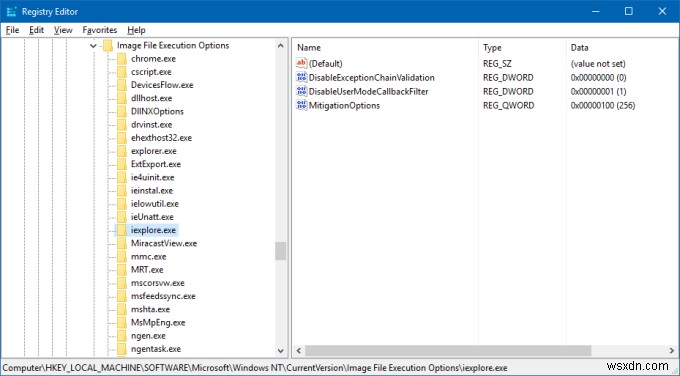Open the Help menu
Screen dimensions: 680x376
(x=136, y=30)
